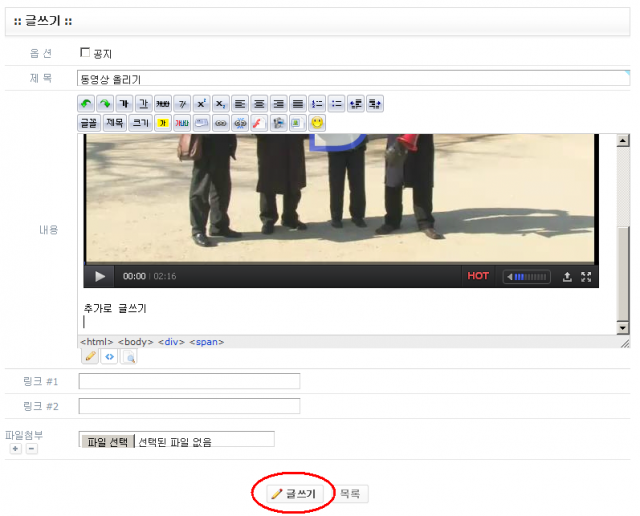
Task: Click the redo arrow in editor toolbar
Action: [105, 104]
